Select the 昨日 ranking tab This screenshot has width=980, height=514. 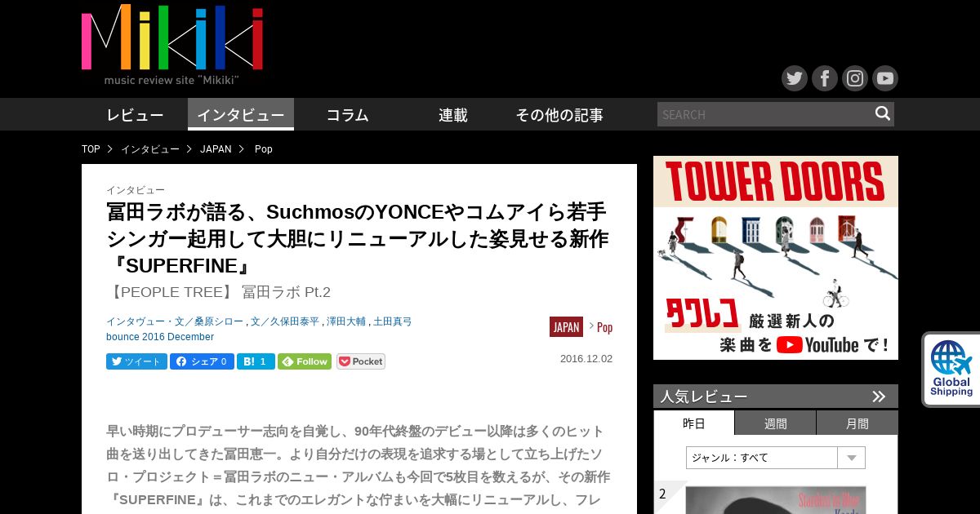[x=694, y=423]
